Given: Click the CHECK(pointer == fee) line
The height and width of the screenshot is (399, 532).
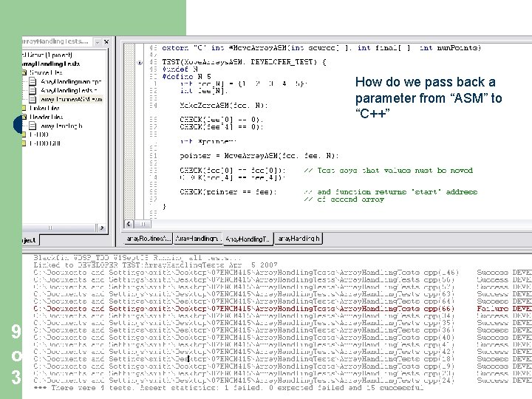Looking at the screenshot, I should point(228,191).
